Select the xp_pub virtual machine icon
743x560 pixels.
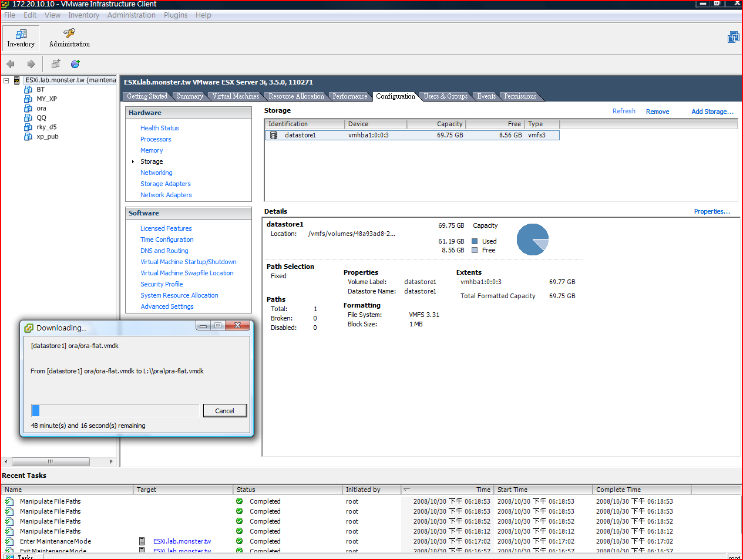click(28, 136)
